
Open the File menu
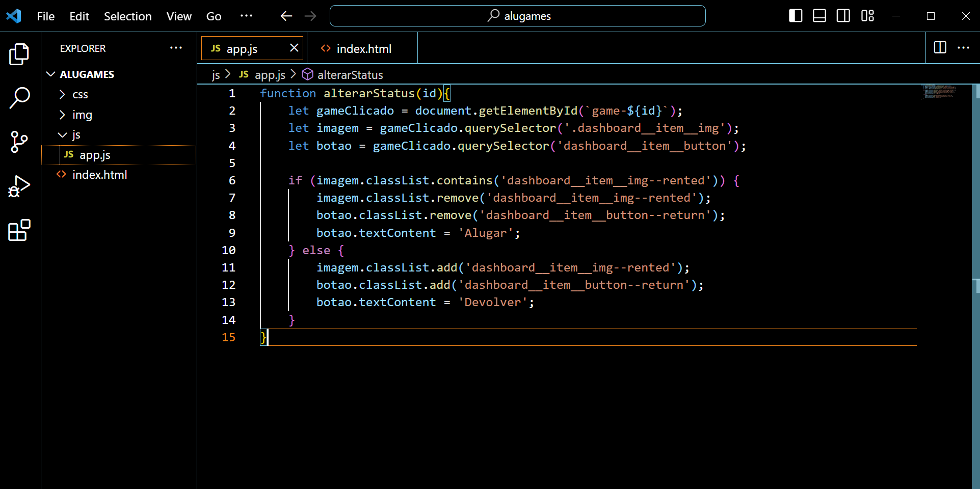pos(46,16)
